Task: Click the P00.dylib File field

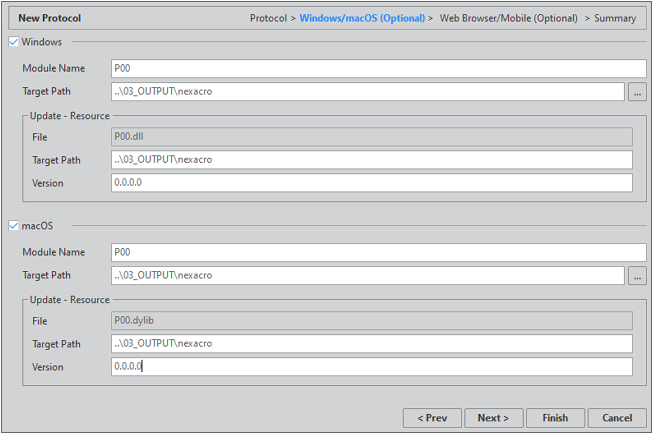Action: [x=371, y=321]
